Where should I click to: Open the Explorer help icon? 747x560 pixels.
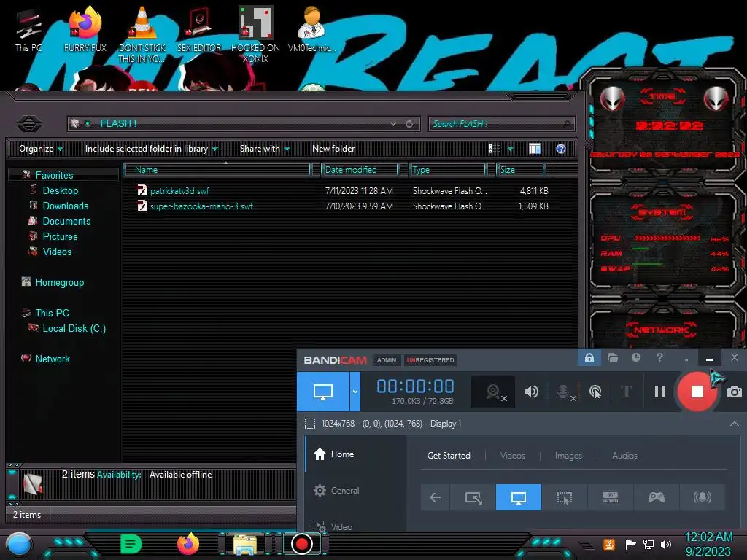[x=561, y=149]
